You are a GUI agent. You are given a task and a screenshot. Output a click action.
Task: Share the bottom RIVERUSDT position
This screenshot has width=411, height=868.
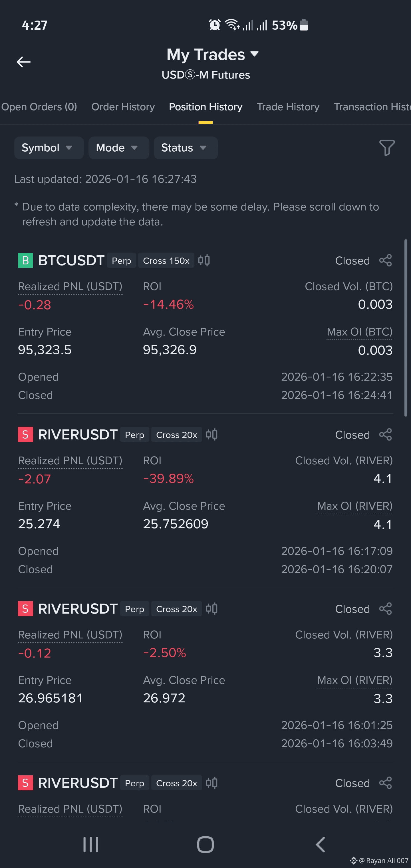tap(386, 783)
